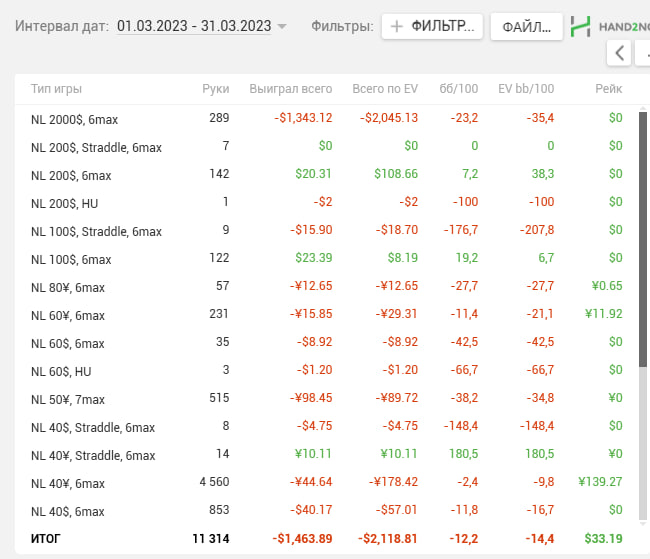Click the ¥11.92 rake value
Image resolution: width=650 pixels, height=559 pixels.
click(x=604, y=314)
